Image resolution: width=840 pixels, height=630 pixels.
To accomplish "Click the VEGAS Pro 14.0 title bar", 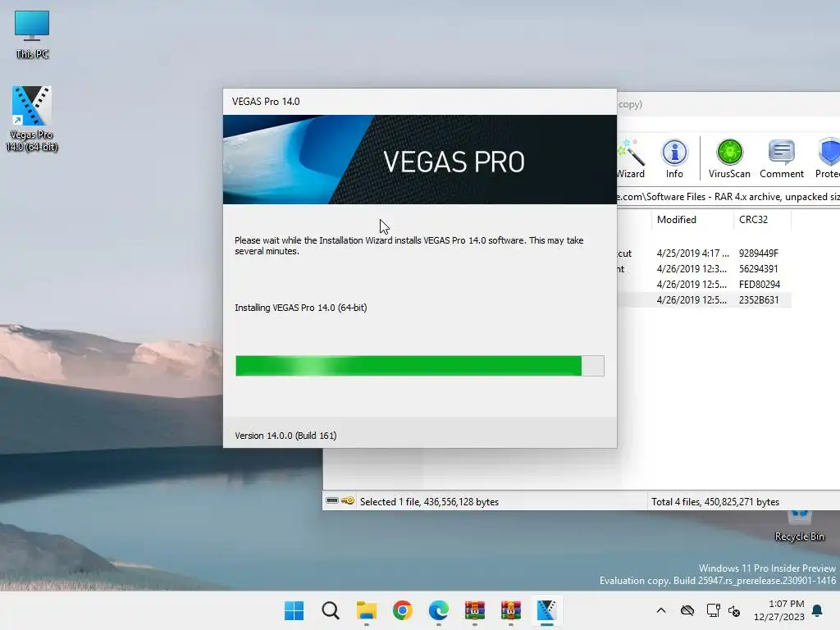I will coord(419,102).
